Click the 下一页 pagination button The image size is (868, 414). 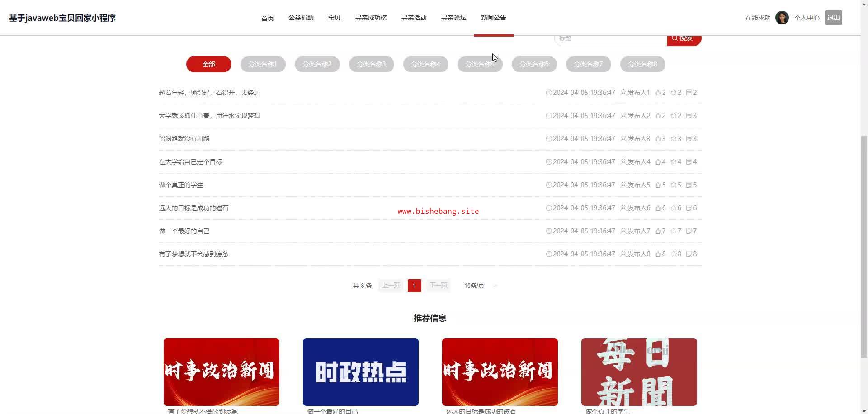pyautogui.click(x=439, y=286)
